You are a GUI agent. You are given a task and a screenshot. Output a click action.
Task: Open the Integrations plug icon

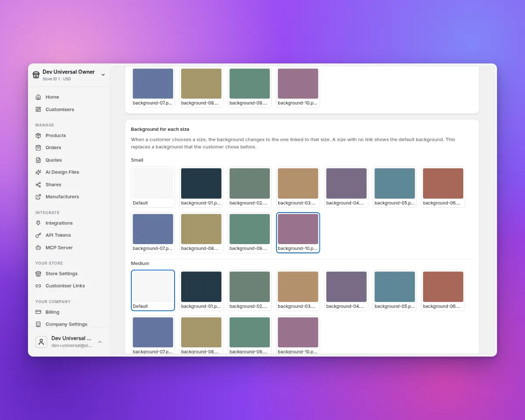coord(38,223)
